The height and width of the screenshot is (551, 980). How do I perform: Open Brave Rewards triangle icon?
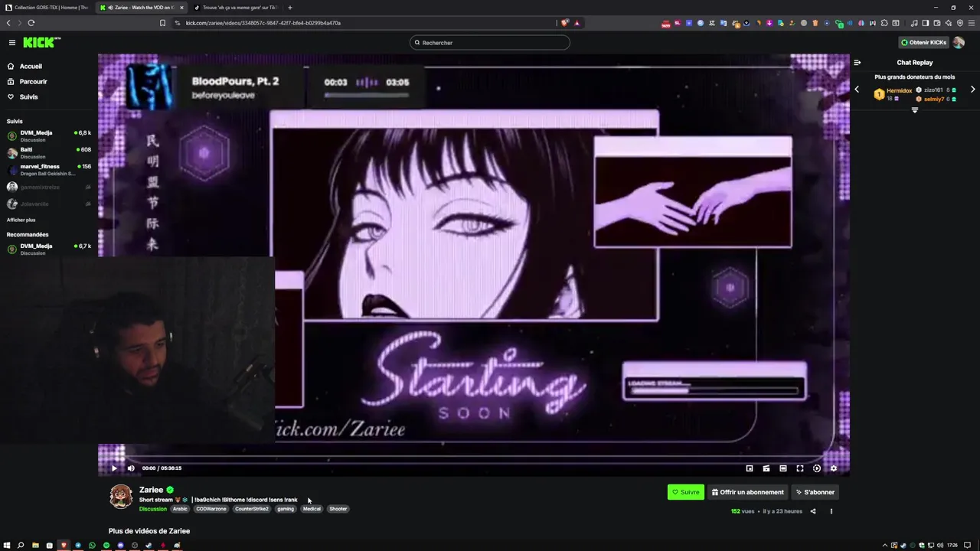[x=577, y=23]
